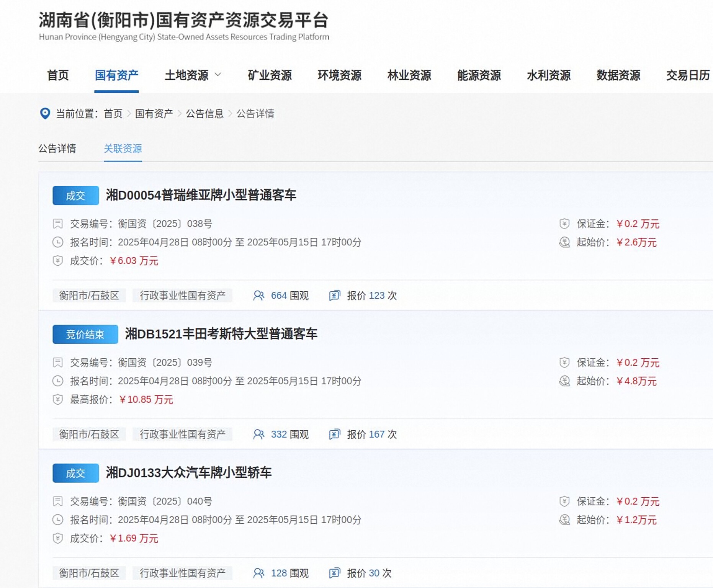Click the bid icon beside 报价 30 次
The height and width of the screenshot is (588, 713).
click(334, 573)
